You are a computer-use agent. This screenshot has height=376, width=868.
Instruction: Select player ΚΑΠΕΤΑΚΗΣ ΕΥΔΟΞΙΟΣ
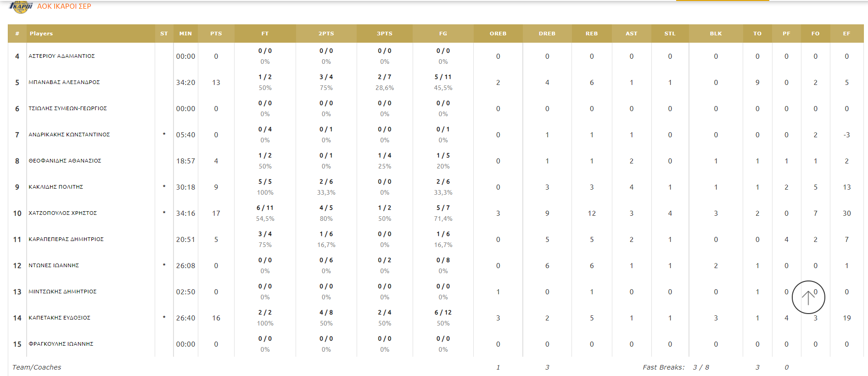coord(60,318)
